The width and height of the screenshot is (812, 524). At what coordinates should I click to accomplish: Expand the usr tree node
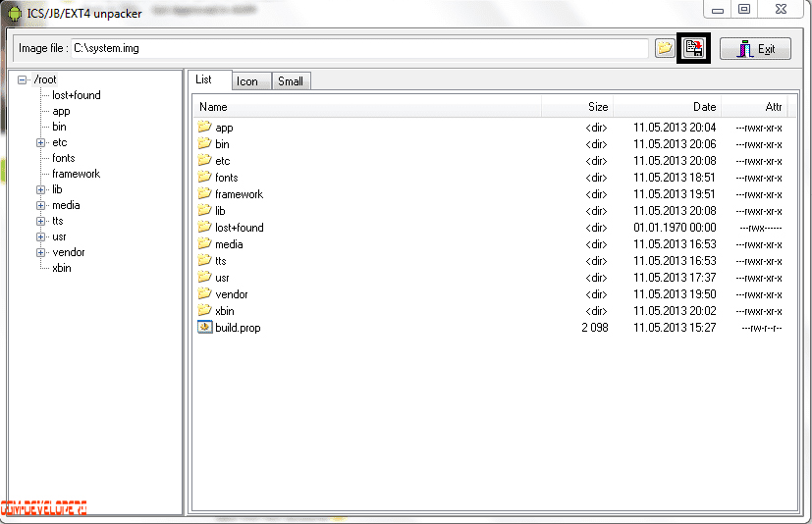40,237
